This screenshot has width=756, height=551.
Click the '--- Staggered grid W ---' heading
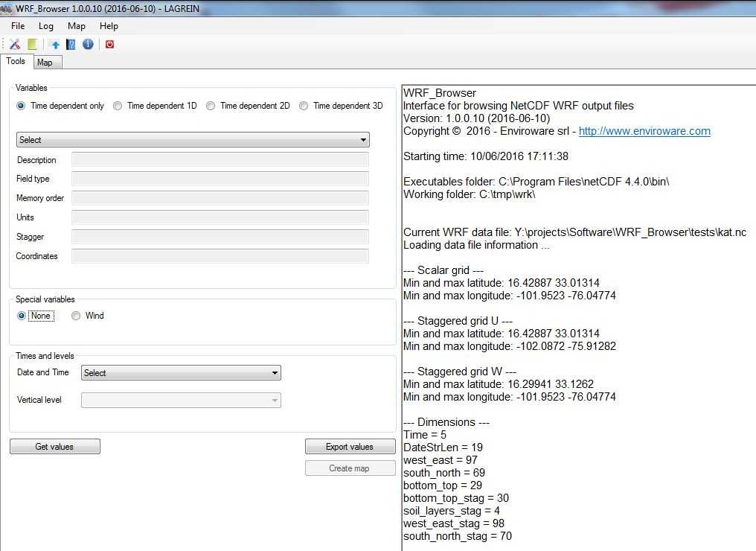coord(460,372)
